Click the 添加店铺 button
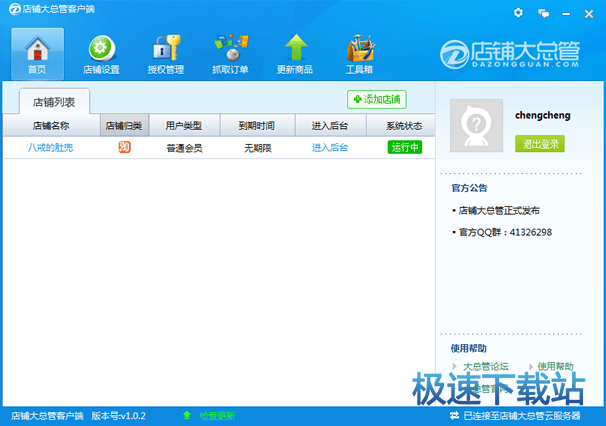Image resolution: width=606 pixels, height=426 pixels. (x=377, y=99)
